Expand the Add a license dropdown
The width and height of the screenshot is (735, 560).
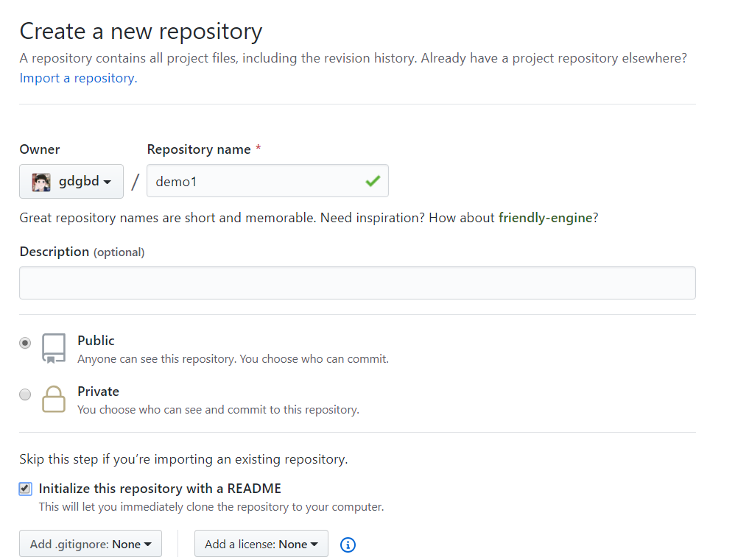[261, 544]
